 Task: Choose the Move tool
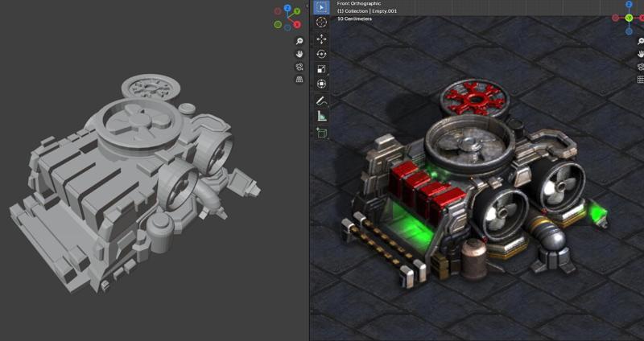point(321,39)
